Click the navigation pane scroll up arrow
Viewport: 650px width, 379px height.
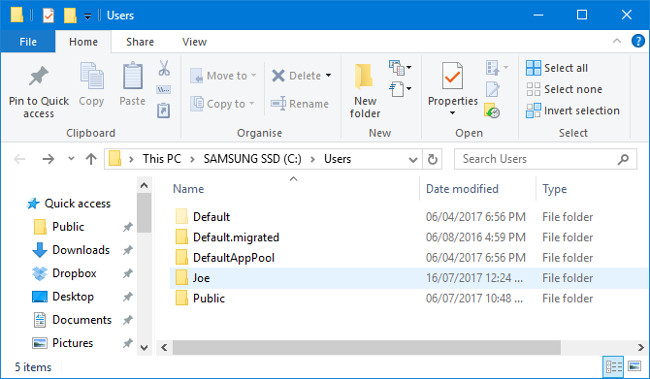click(x=144, y=185)
